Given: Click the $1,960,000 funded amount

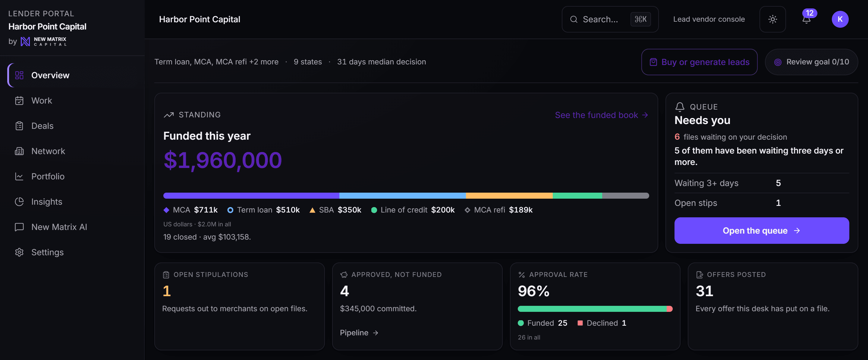Looking at the screenshot, I should 222,160.
